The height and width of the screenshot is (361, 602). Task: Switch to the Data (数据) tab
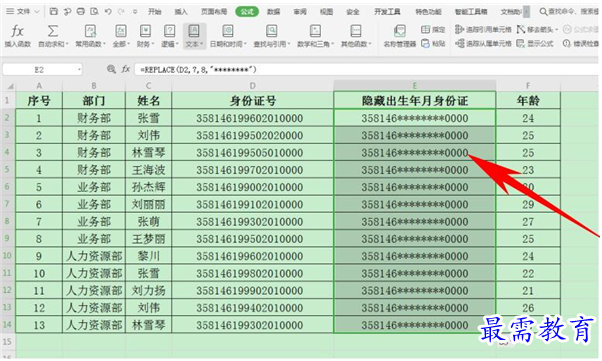point(273,12)
